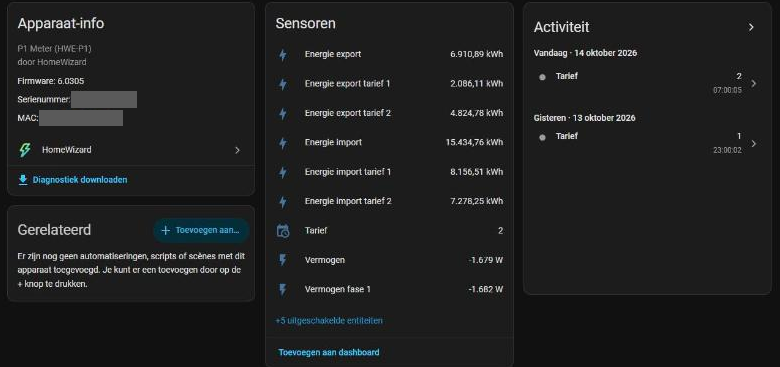Image resolution: width=780 pixels, height=367 pixels.
Task: Click the value 15.434,76 kWh
Action: point(474,143)
